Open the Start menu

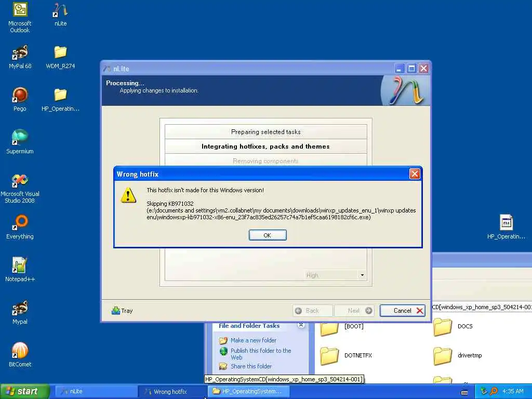click(x=24, y=391)
